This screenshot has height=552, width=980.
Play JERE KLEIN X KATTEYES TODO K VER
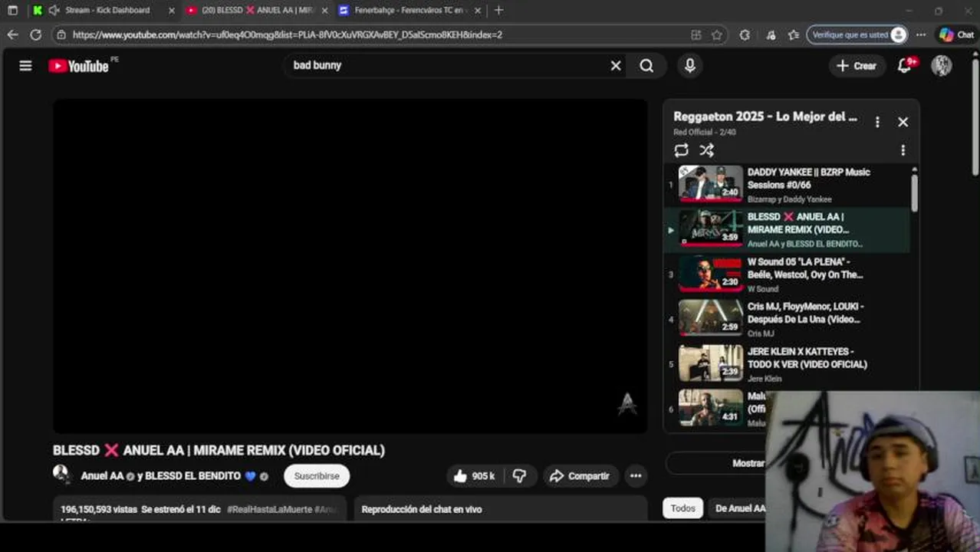787,364
